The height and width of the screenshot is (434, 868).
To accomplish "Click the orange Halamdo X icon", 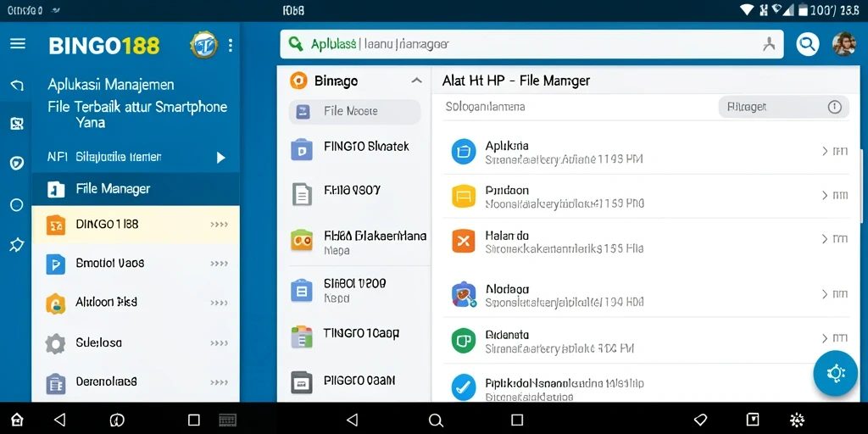I will 464,240.
